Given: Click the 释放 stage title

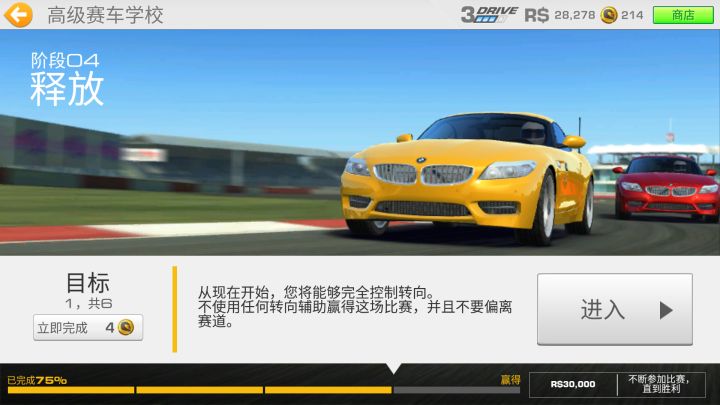Looking at the screenshot, I should [67, 89].
